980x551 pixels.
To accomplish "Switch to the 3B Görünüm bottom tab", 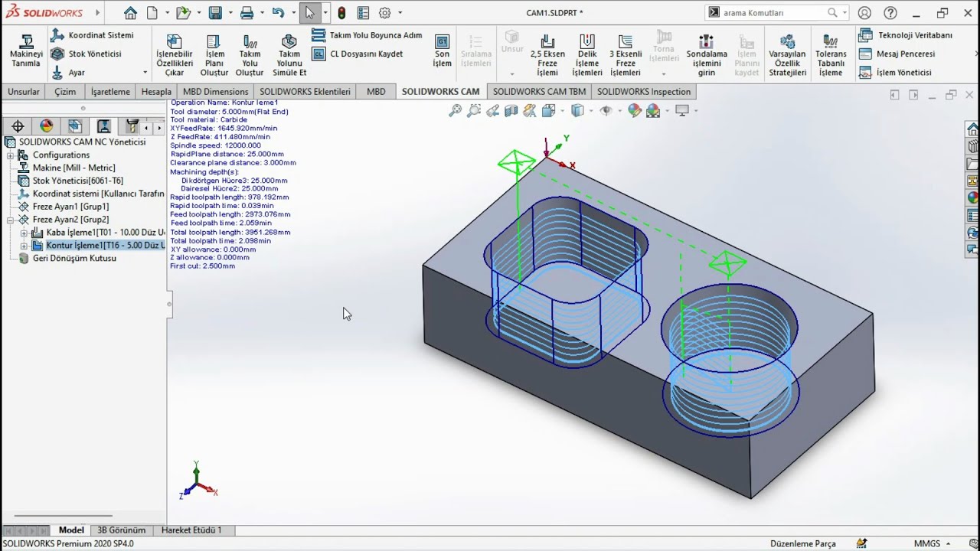I will click(x=121, y=530).
